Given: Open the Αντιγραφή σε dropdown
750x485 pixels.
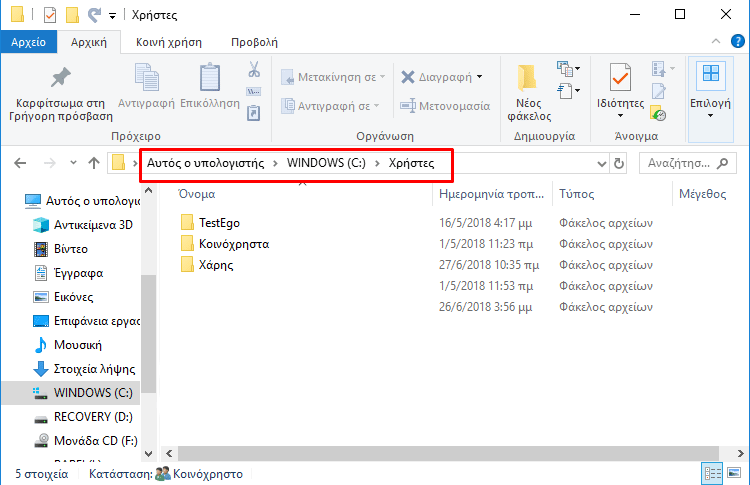Looking at the screenshot, I should coord(331,106).
